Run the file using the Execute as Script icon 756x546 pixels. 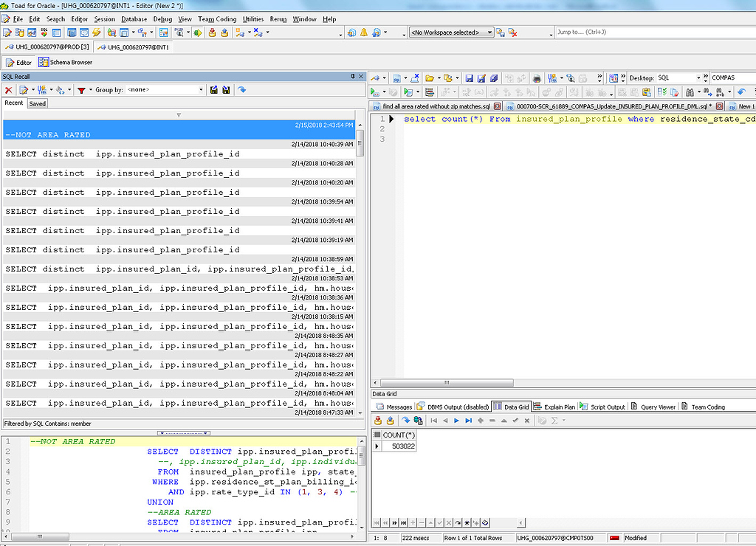[x=407, y=92]
